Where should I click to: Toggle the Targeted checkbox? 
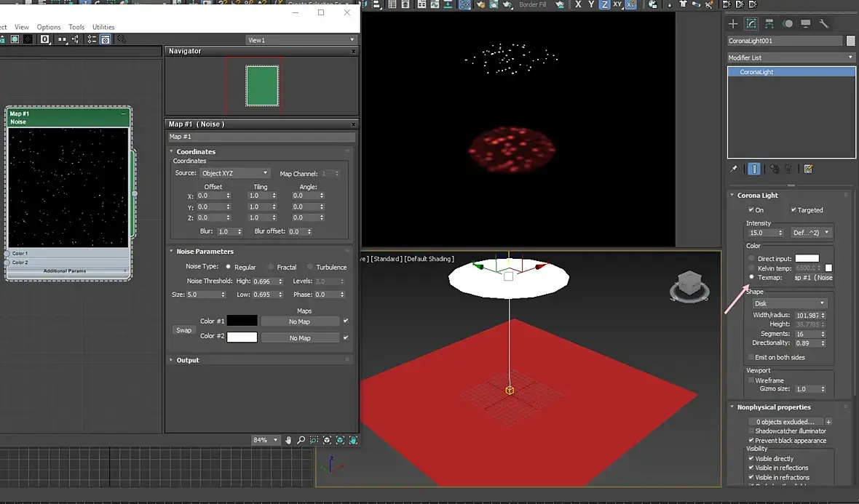[x=793, y=209]
